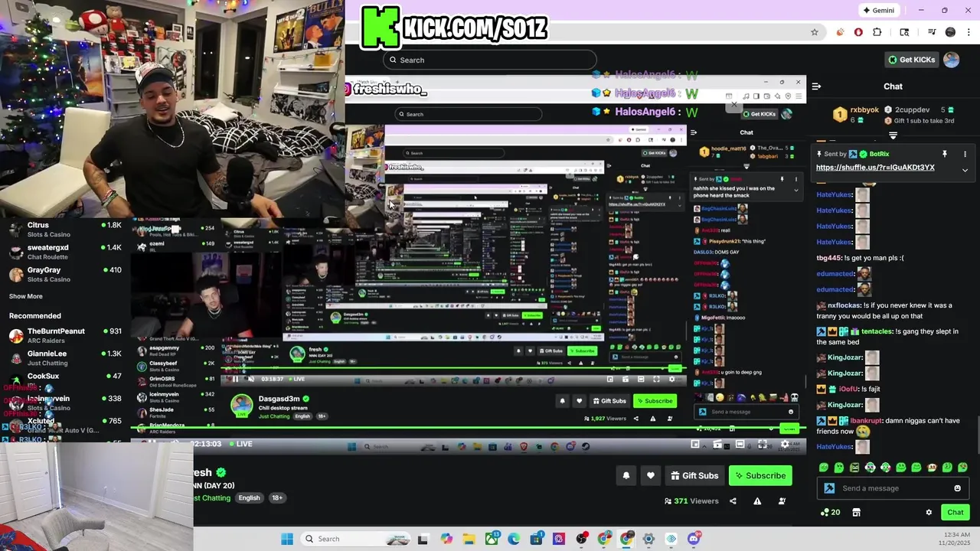Screen dimensions: 980x551
Task: Open GrayGray channel in sidebar
Action: click(65, 274)
